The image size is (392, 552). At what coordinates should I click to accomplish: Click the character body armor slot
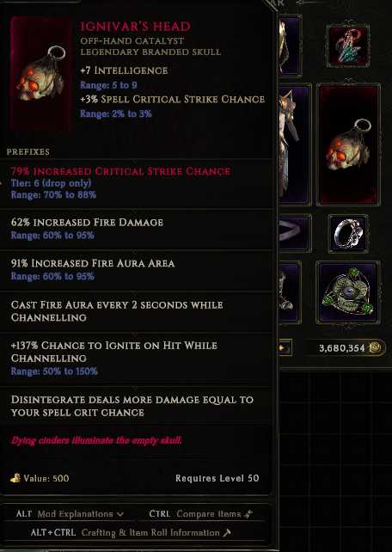[294, 144]
